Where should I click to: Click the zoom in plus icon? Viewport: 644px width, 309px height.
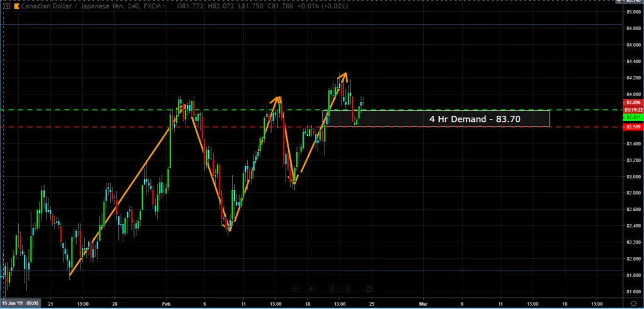[x=311, y=288]
